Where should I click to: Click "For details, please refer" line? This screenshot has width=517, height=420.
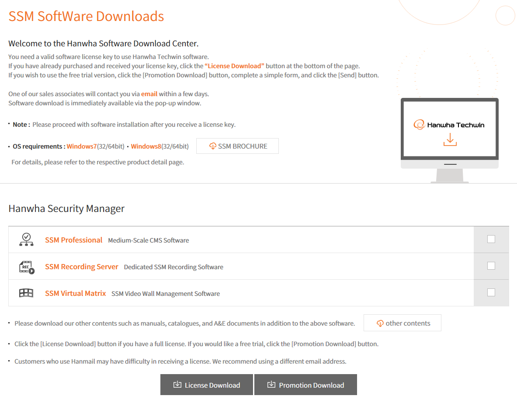click(x=97, y=162)
